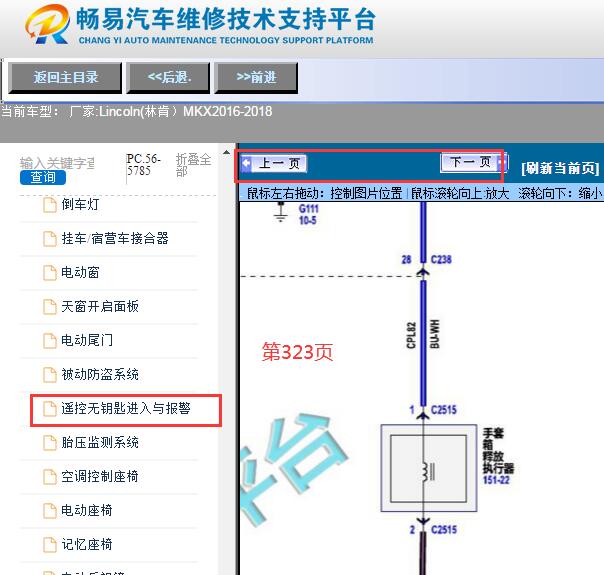Click 151-22 reference under 手套箱释放执行器
The height and width of the screenshot is (575, 604).
[496, 480]
